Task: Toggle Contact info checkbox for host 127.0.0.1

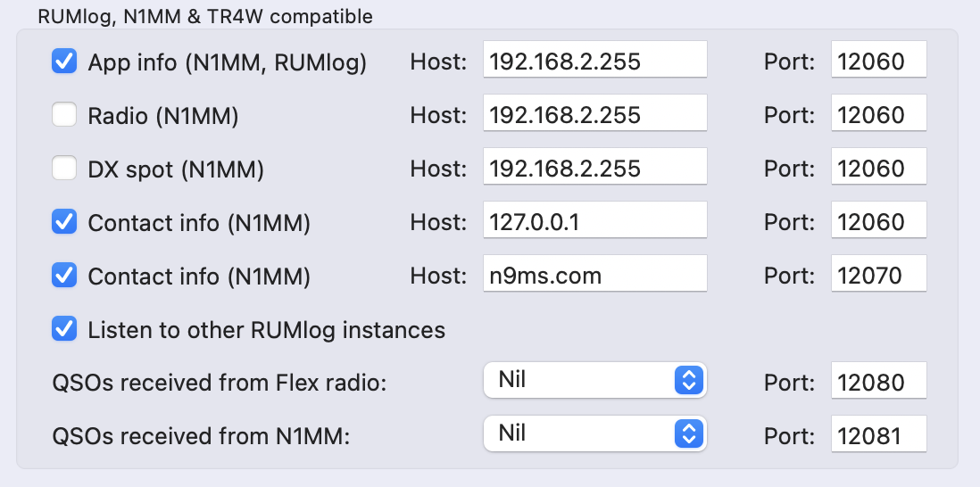Action: pyautogui.click(x=63, y=222)
